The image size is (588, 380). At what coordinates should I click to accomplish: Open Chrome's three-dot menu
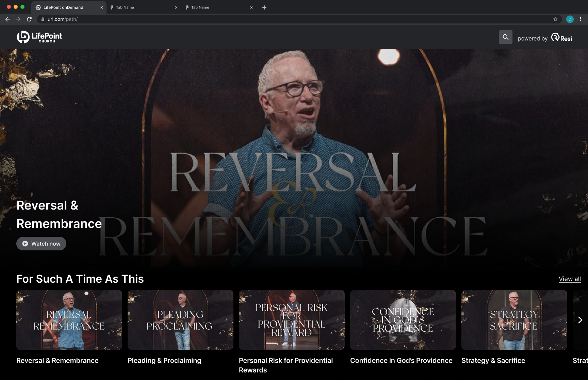[581, 19]
